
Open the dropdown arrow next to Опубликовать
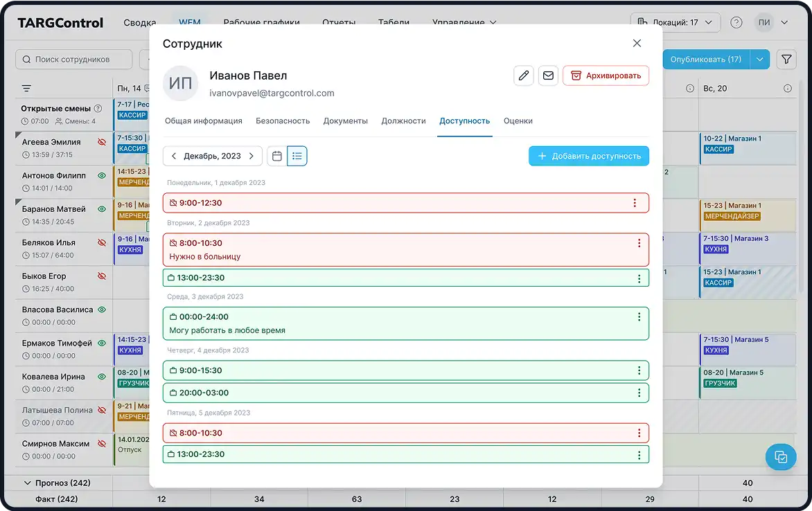(760, 60)
